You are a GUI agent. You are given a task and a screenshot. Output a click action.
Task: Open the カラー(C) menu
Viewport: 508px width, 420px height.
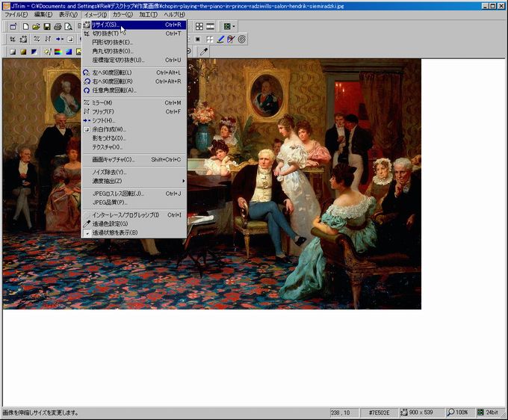click(x=123, y=15)
